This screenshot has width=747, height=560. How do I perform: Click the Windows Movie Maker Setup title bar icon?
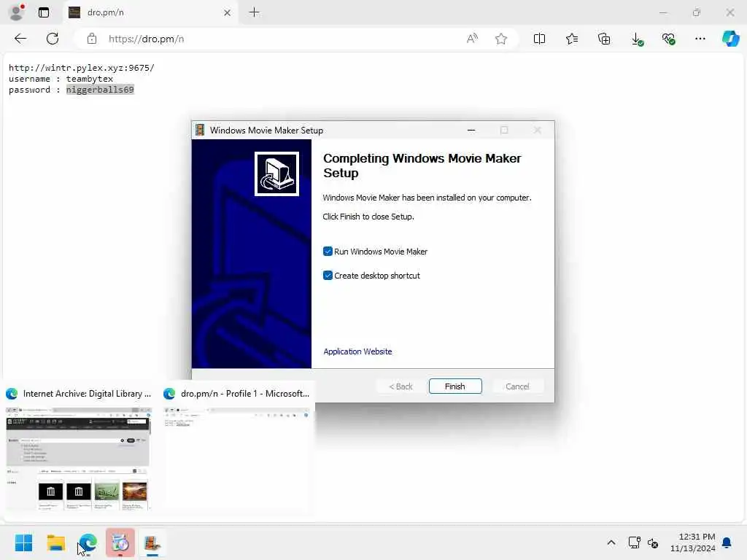pyautogui.click(x=200, y=130)
